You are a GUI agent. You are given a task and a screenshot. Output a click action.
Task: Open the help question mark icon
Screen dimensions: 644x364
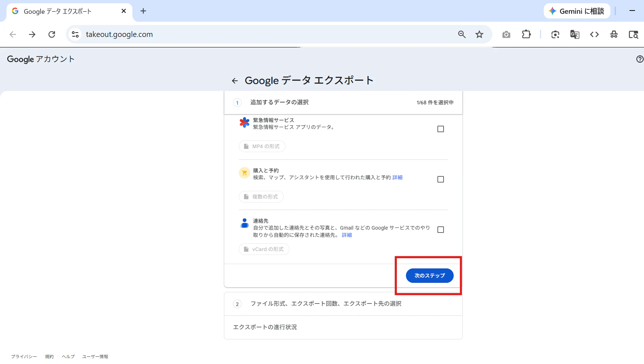click(x=640, y=59)
